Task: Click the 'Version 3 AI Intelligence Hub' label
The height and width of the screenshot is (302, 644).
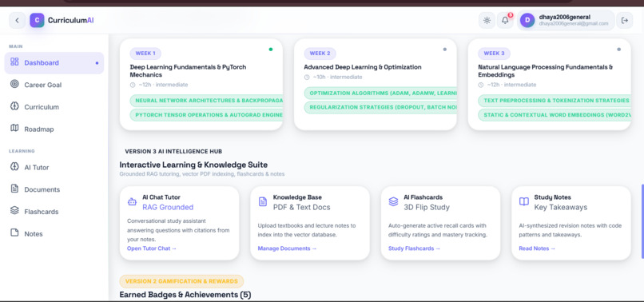Action: click(173, 152)
